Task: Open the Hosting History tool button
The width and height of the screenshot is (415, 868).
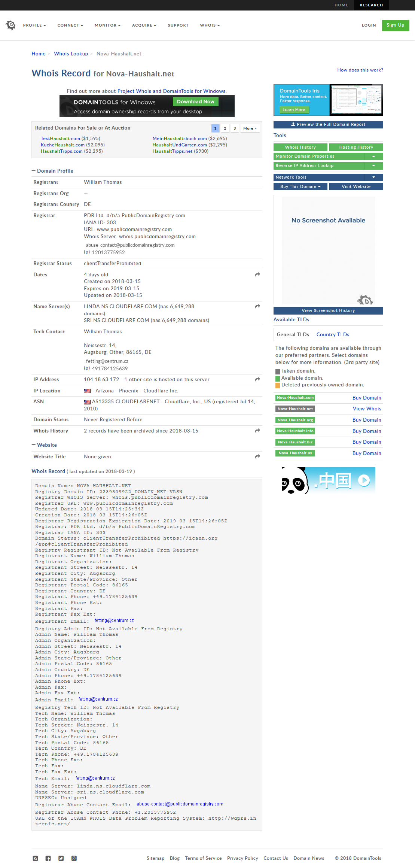Action: [x=356, y=147]
